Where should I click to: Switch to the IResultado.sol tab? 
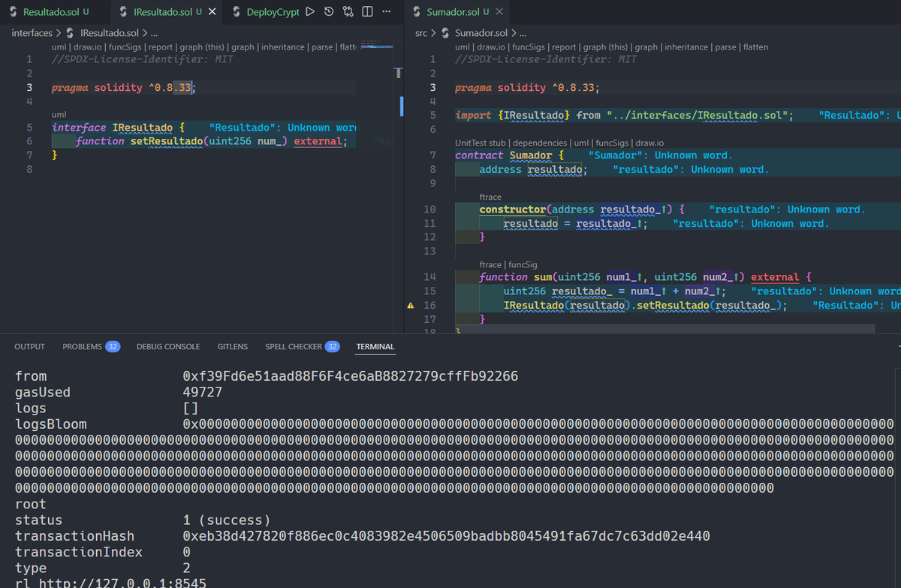pos(161,12)
